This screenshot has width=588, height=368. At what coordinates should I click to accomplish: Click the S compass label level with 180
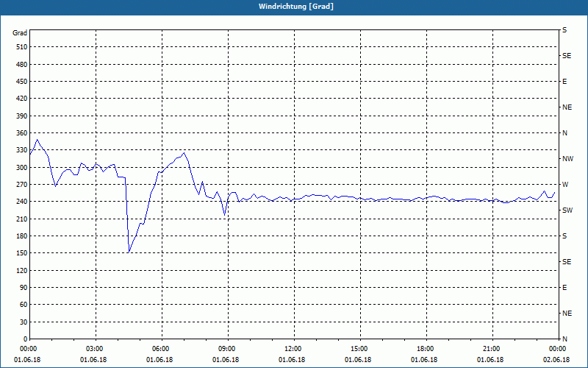click(564, 236)
